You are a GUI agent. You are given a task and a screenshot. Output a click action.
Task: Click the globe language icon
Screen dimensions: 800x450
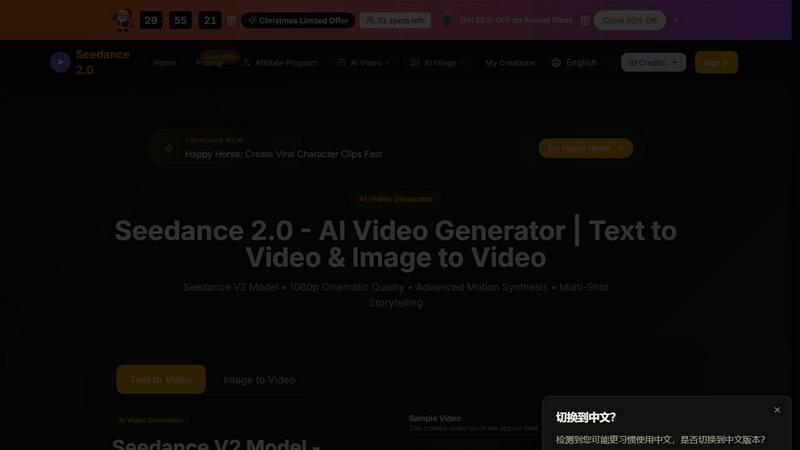(556, 62)
